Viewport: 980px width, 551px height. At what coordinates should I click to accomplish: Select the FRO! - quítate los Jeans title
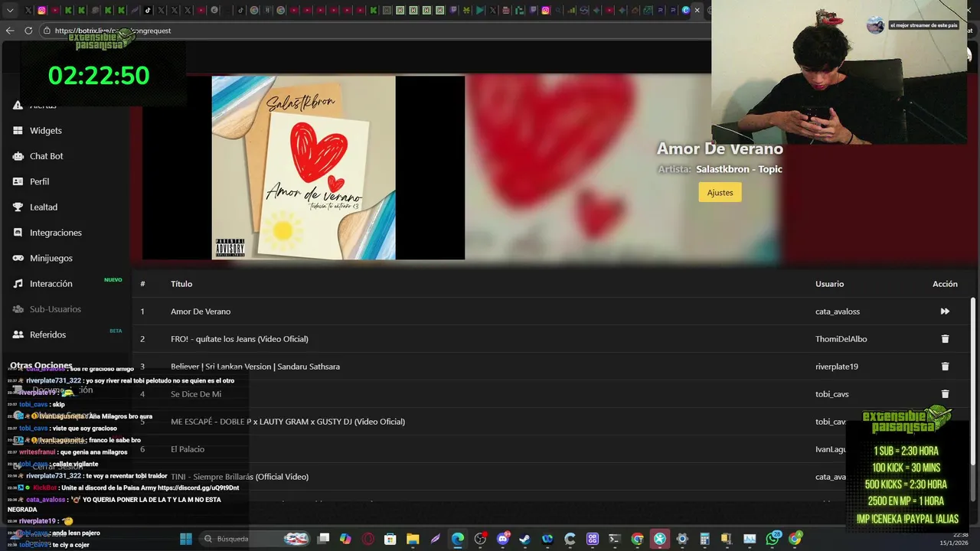tap(240, 339)
